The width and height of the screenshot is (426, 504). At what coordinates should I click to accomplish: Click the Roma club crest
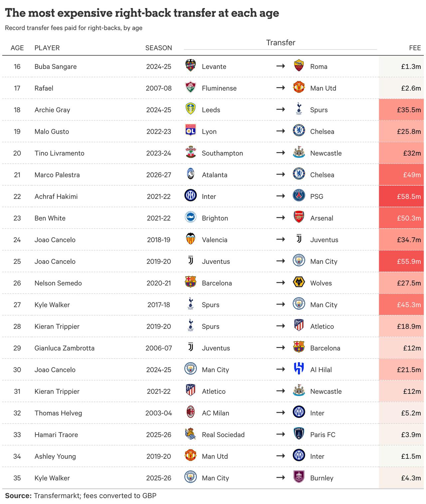tap(299, 66)
